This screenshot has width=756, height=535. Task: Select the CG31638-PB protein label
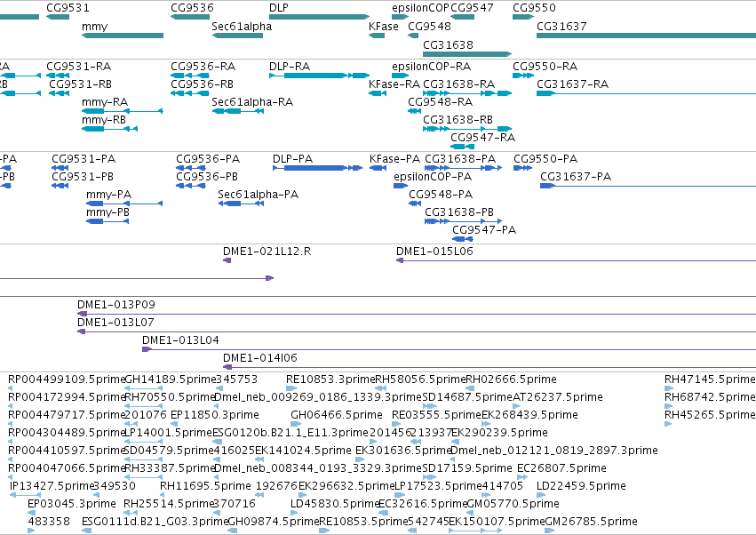pyautogui.click(x=459, y=212)
